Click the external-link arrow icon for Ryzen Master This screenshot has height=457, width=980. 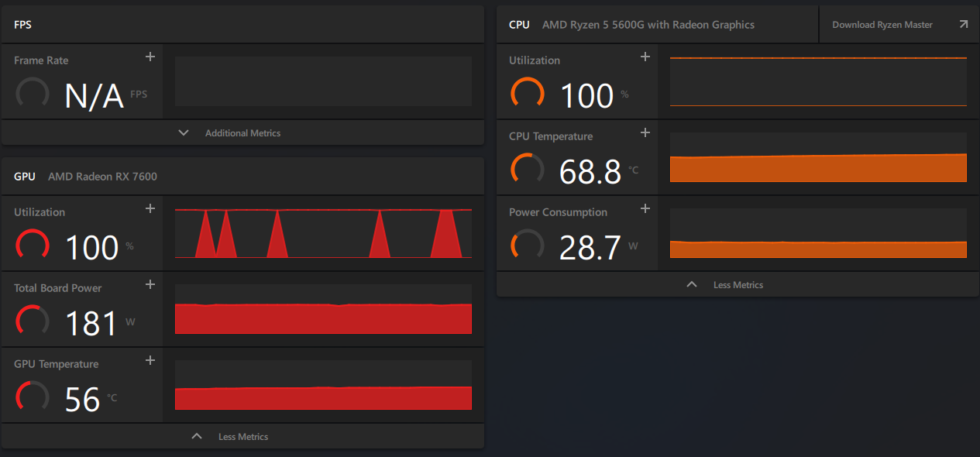[x=963, y=25]
